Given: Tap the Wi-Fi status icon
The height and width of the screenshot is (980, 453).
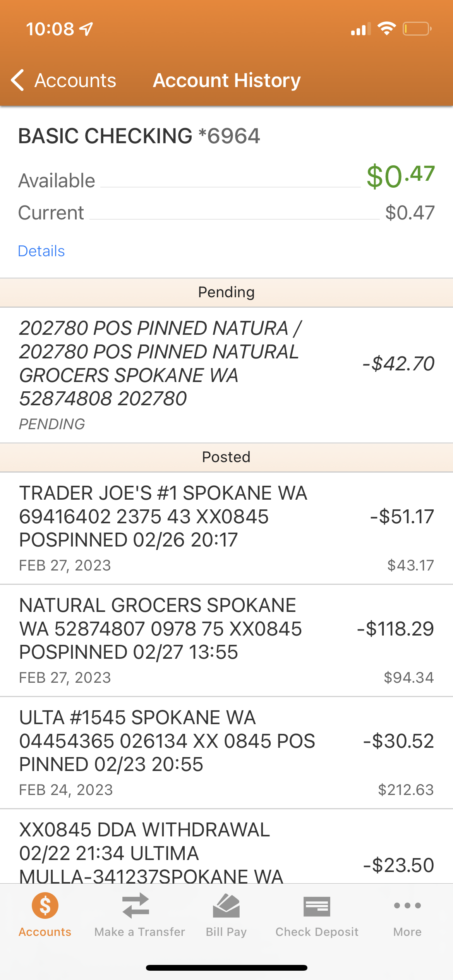Looking at the screenshot, I should (386, 29).
